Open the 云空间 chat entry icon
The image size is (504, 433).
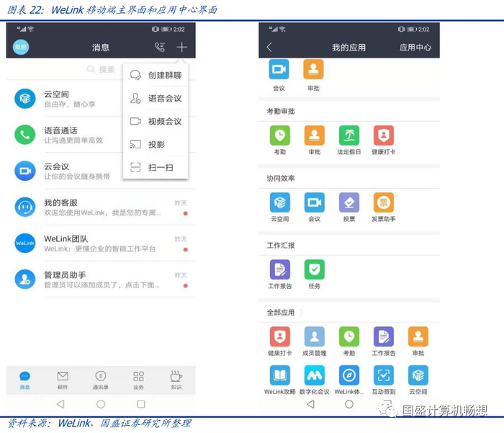click(x=25, y=99)
